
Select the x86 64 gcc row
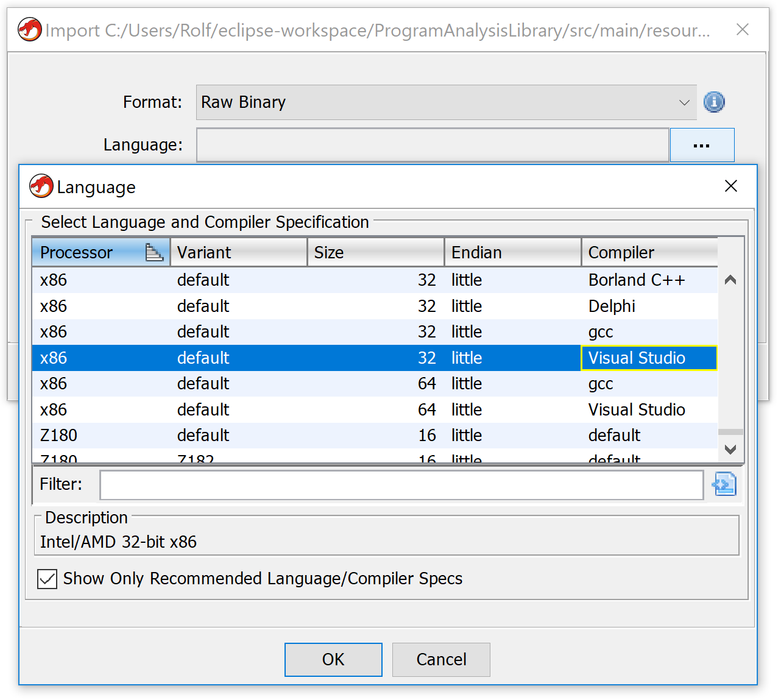pyautogui.click(x=375, y=384)
